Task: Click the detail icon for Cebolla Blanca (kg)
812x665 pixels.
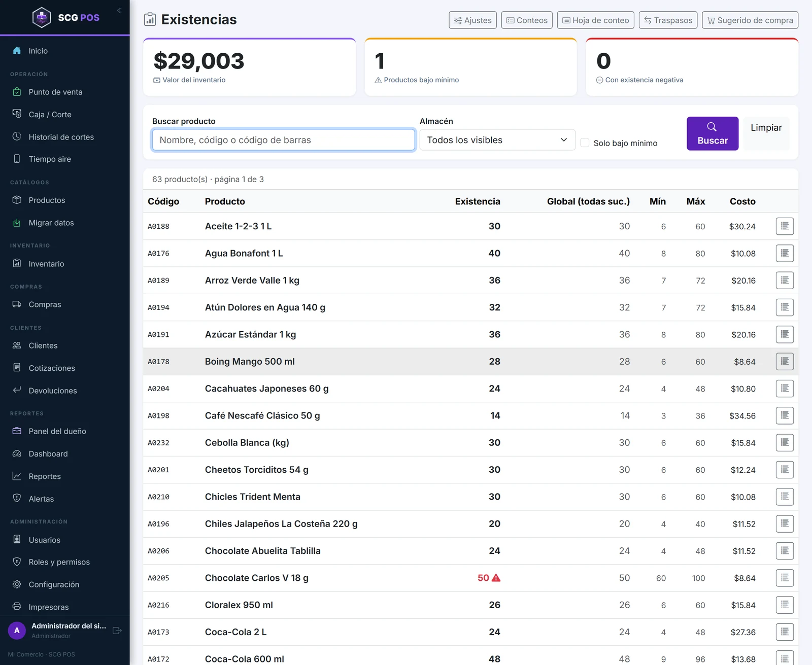Action: pyautogui.click(x=785, y=443)
